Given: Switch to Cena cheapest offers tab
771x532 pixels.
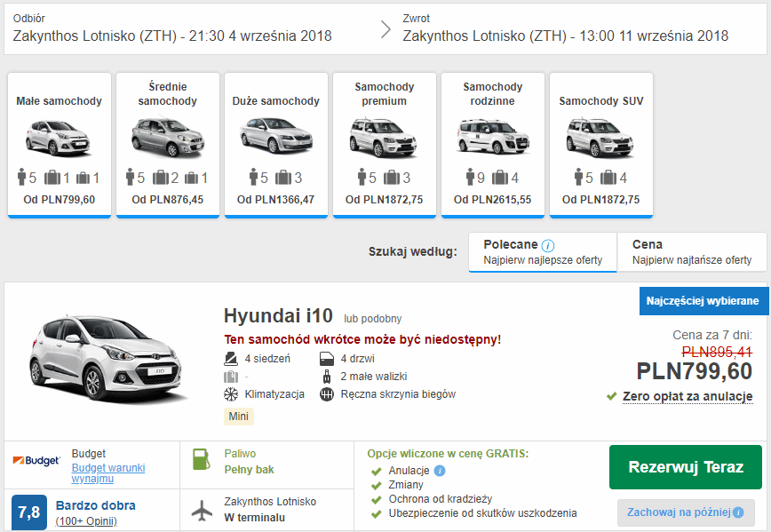Looking at the screenshot, I should 691,252.
